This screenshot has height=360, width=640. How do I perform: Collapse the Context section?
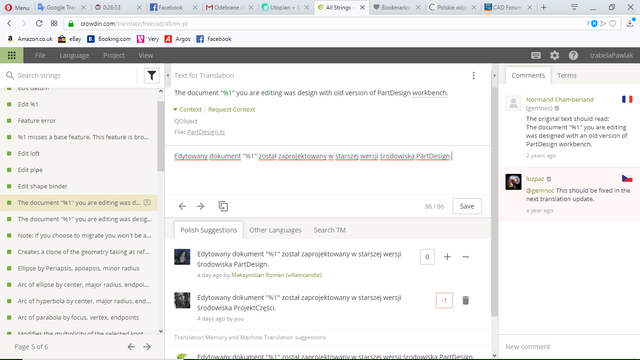187,109
